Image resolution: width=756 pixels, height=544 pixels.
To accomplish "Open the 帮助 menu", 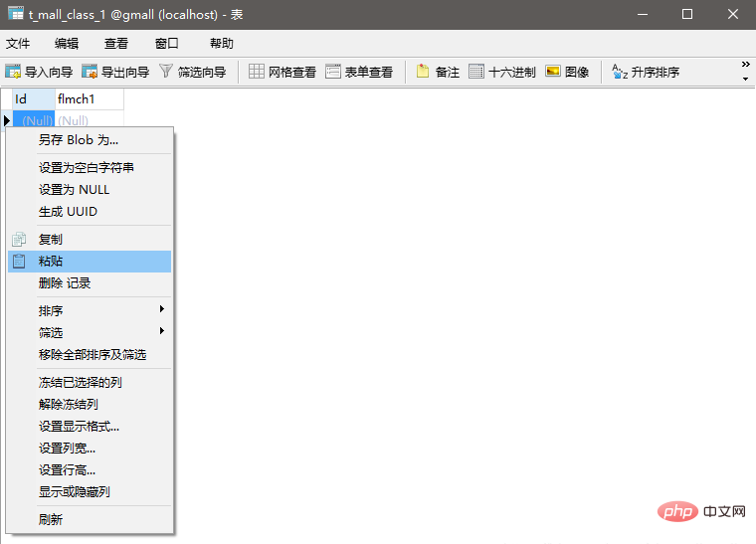I will 222,44.
